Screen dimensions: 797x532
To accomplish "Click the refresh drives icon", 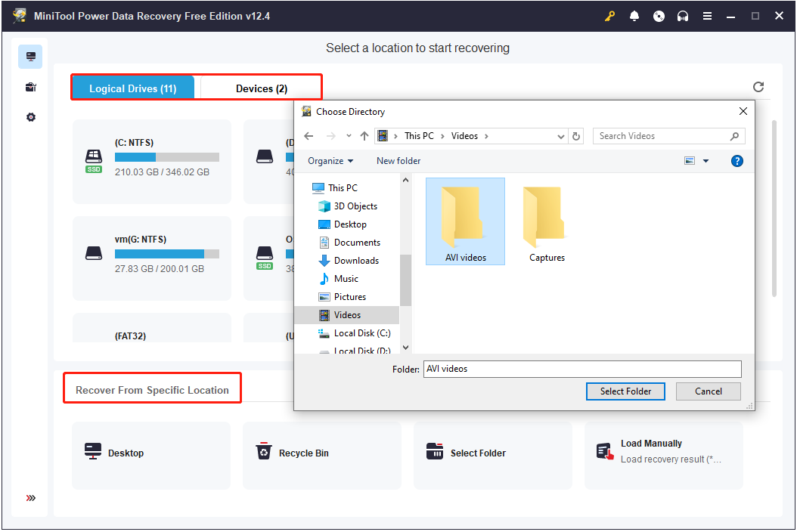I will click(x=758, y=87).
